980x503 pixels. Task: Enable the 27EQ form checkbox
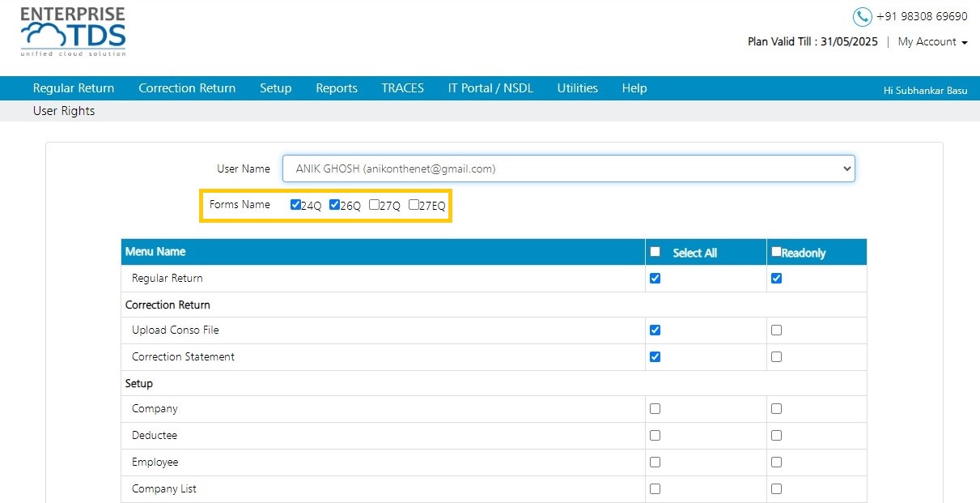414,205
